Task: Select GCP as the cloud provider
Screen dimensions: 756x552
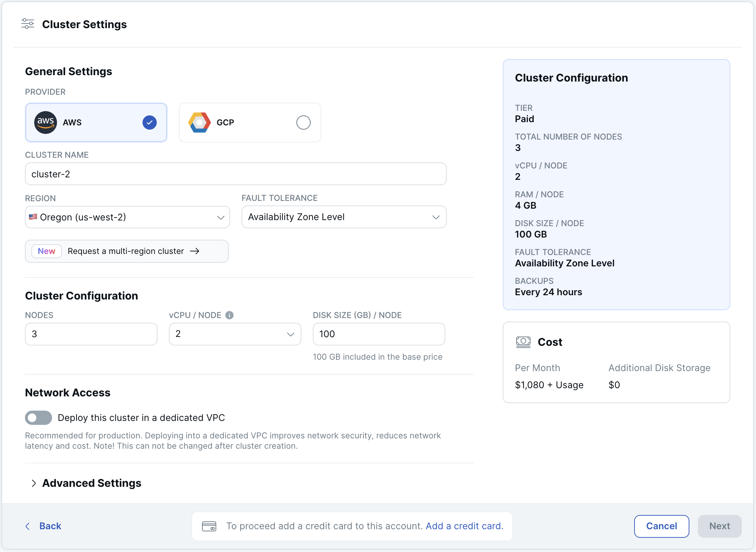Action: pyautogui.click(x=303, y=122)
